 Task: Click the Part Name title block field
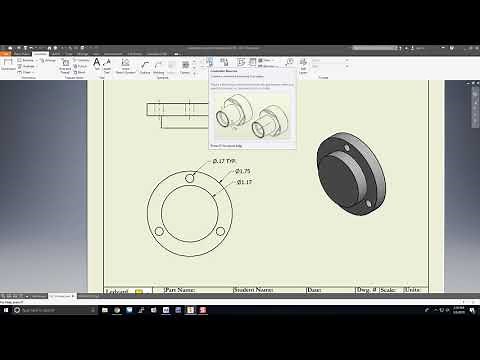(179, 290)
